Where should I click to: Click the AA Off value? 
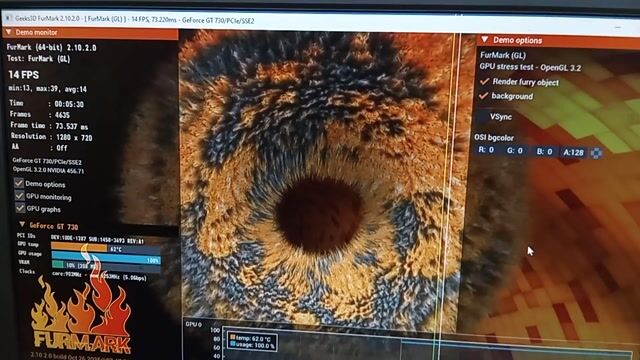[62, 148]
